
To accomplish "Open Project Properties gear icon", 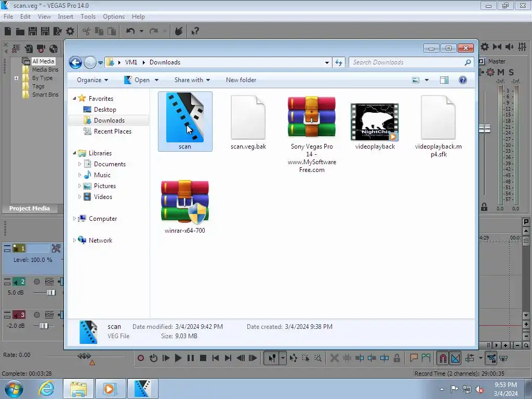I will (70, 31).
